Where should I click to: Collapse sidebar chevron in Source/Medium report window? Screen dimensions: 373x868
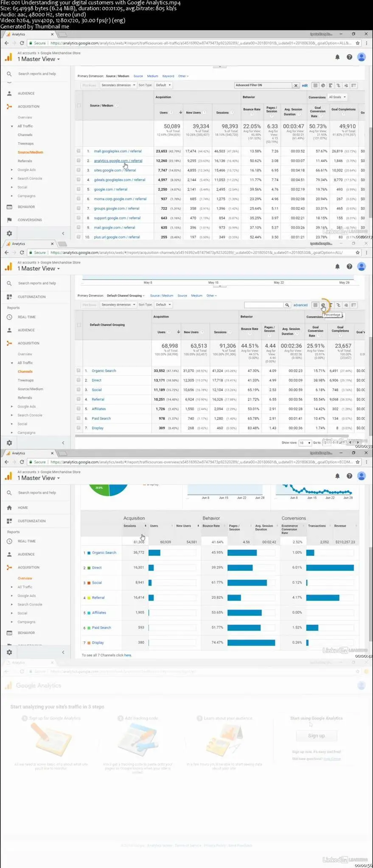coord(63,233)
